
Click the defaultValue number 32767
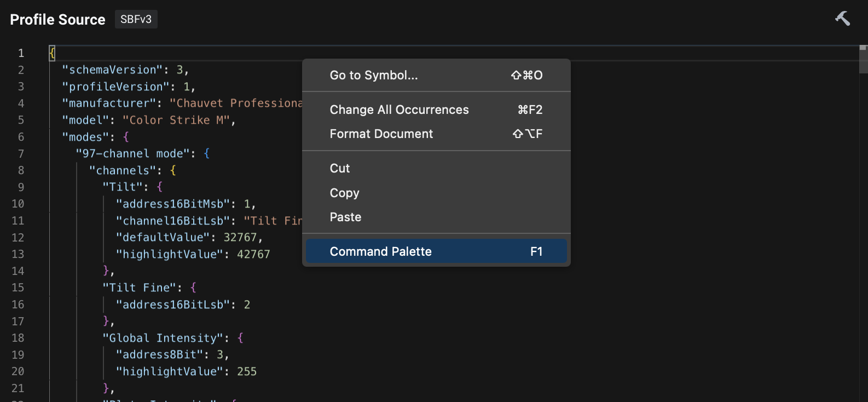tap(240, 237)
